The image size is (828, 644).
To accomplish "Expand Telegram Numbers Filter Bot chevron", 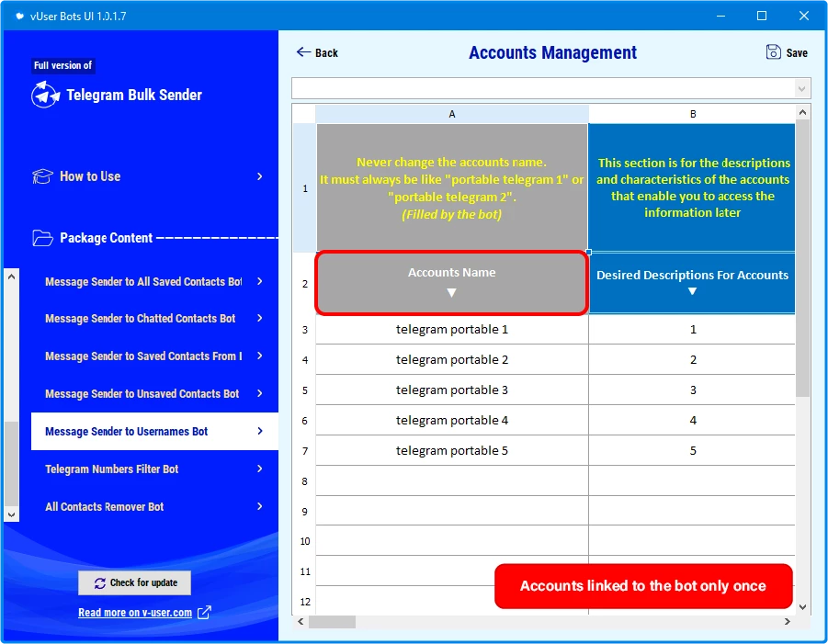I will [260, 469].
